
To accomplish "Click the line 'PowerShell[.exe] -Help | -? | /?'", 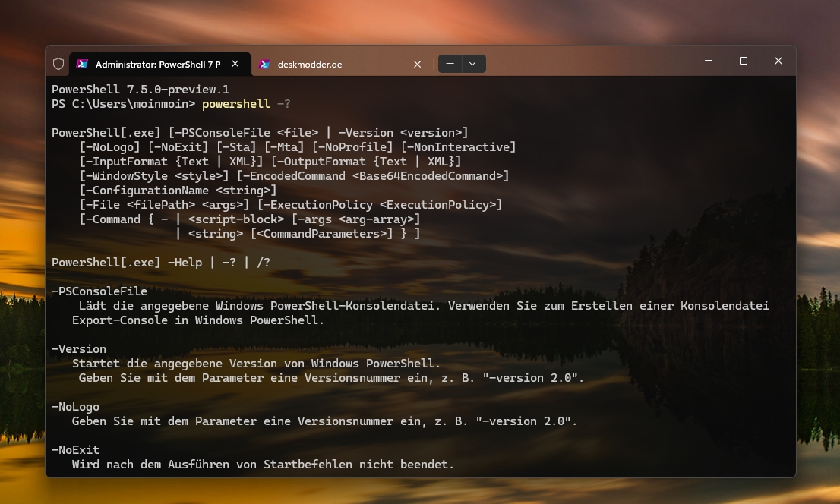I will pyautogui.click(x=161, y=263).
